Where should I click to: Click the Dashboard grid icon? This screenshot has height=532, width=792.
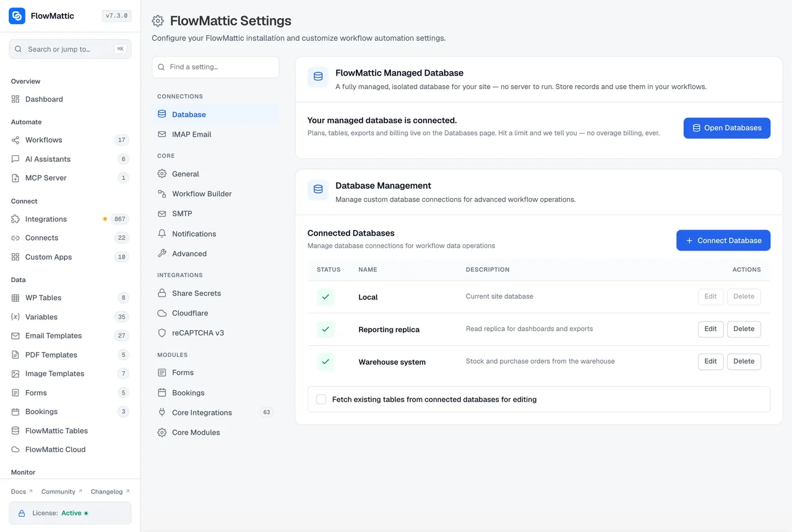(x=15, y=99)
